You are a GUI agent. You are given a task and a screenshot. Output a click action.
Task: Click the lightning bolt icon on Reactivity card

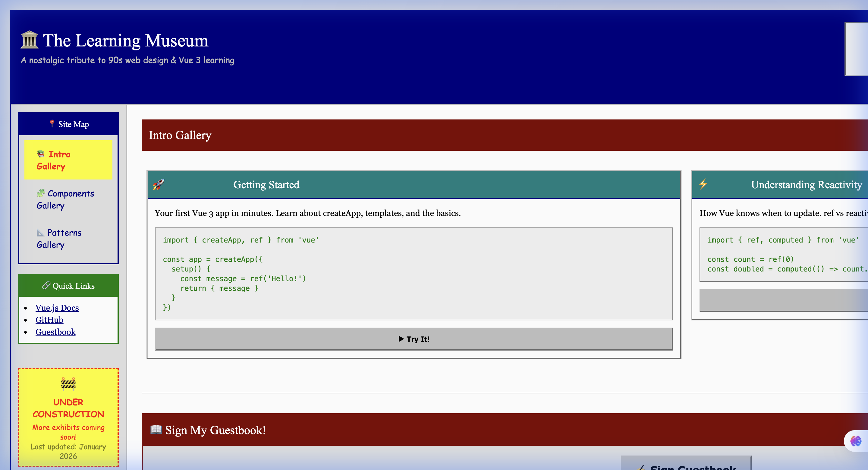[x=703, y=184]
